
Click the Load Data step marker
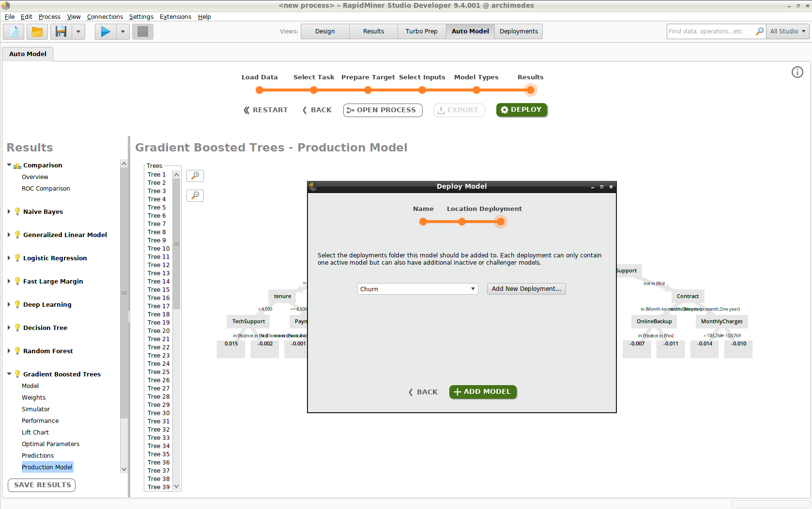260,90
